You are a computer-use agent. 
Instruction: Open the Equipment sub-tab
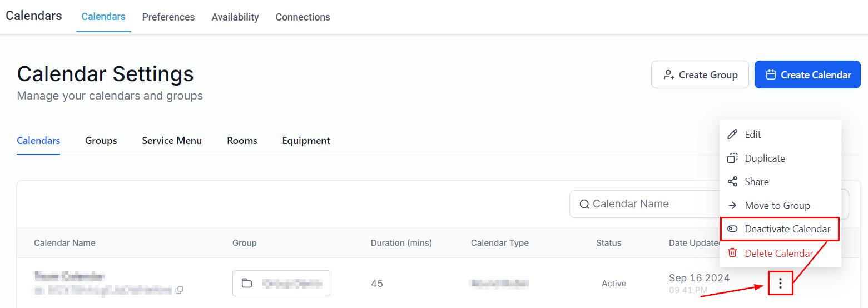tap(306, 141)
